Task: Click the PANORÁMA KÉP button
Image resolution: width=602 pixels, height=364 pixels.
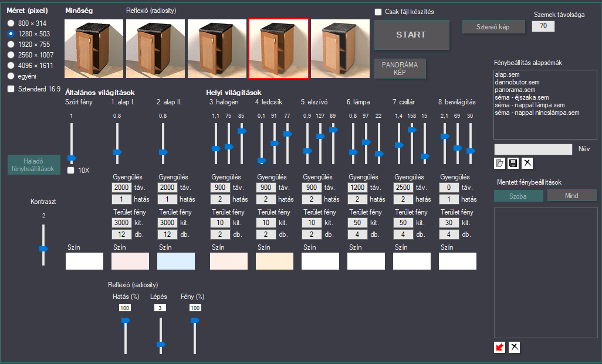Action: tap(400, 69)
